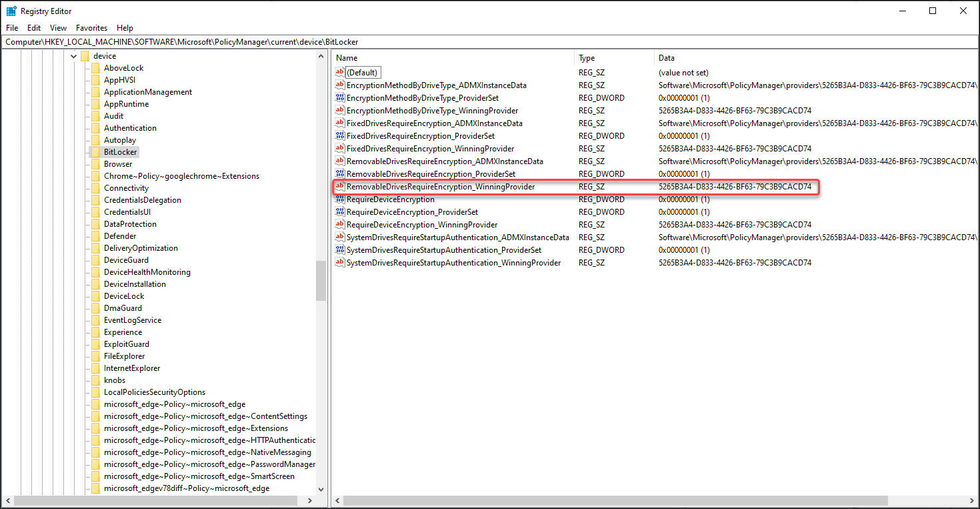980x509 pixels.
Task: Click the DWORD icon of RemovableDrivesRequireEncryption_ProviderSet
Action: [340, 173]
